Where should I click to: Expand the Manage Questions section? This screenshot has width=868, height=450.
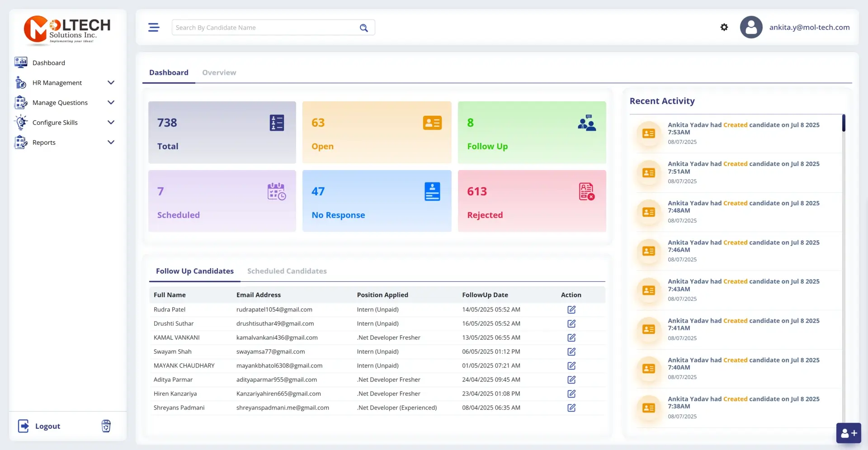(111, 102)
